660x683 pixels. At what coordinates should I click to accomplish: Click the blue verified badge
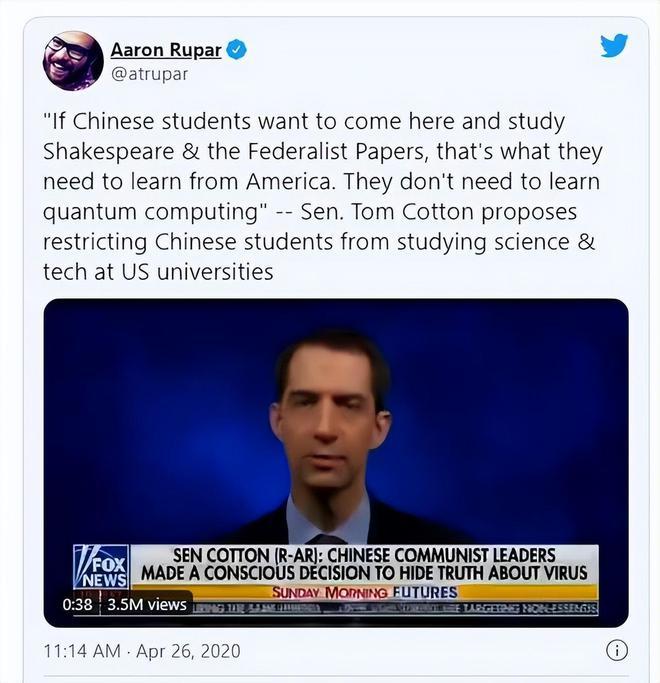pyautogui.click(x=237, y=50)
